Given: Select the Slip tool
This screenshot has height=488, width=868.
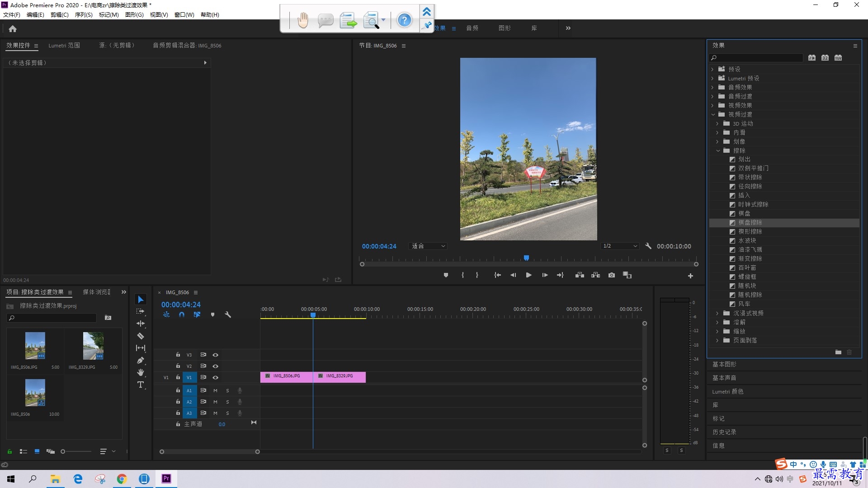Looking at the screenshot, I should [x=141, y=348].
